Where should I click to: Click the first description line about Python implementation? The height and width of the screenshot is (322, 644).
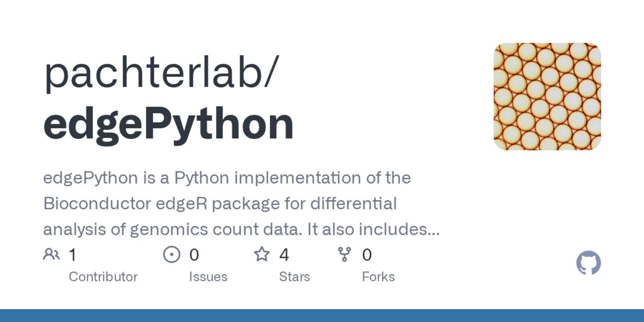[227, 178]
